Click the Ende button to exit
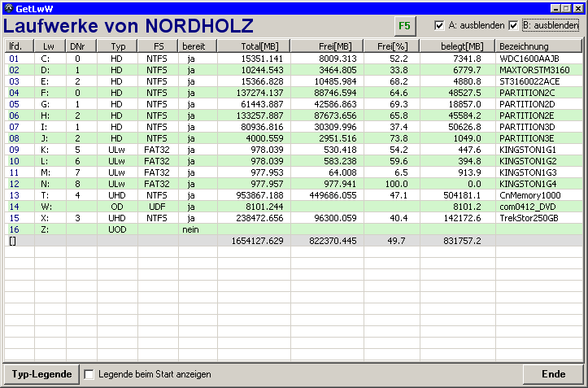Image resolution: width=588 pixels, height=388 pixels. pos(553,374)
